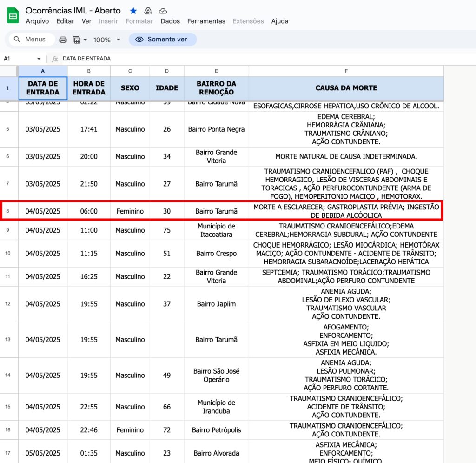Open the filter views table icon
Viewport: 476px width, 463px height.
[77, 40]
